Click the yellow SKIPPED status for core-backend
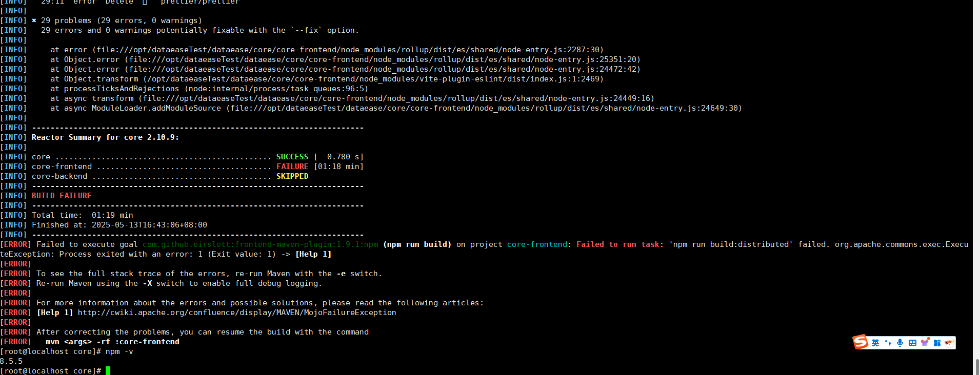This screenshot has width=980, height=375. 292,176
